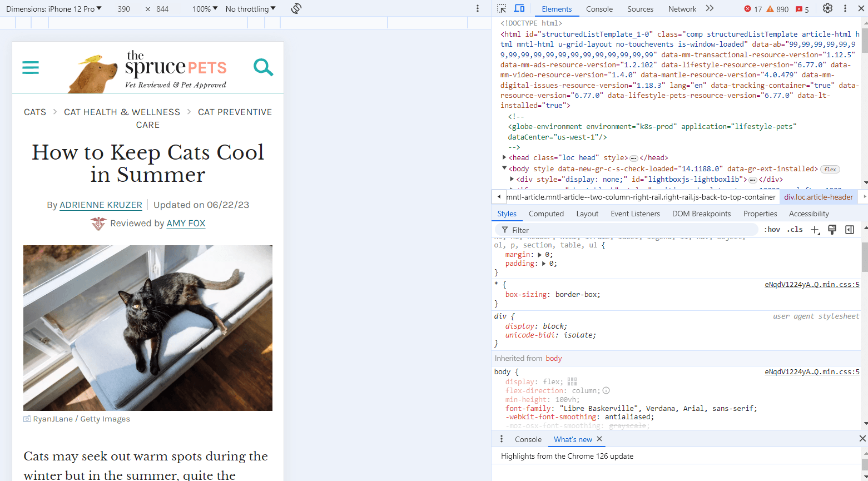Click the ADRIENNE KRUZER author link
The width and height of the screenshot is (868, 481).
tap(101, 205)
